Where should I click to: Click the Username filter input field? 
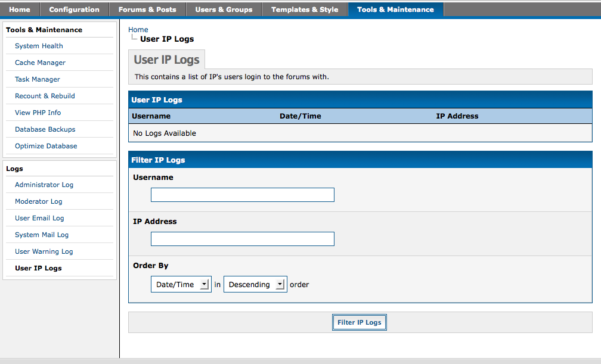click(x=242, y=195)
